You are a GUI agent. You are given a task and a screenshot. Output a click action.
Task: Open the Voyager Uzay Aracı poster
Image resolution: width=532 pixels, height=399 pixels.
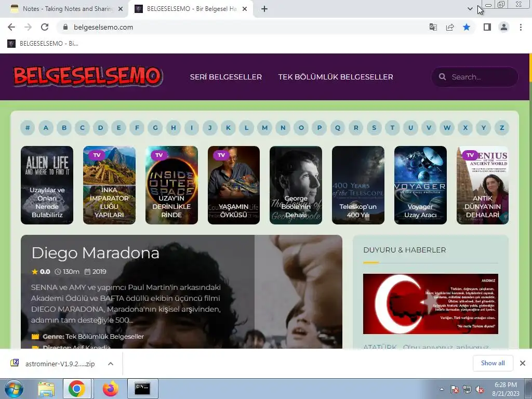[420, 185]
